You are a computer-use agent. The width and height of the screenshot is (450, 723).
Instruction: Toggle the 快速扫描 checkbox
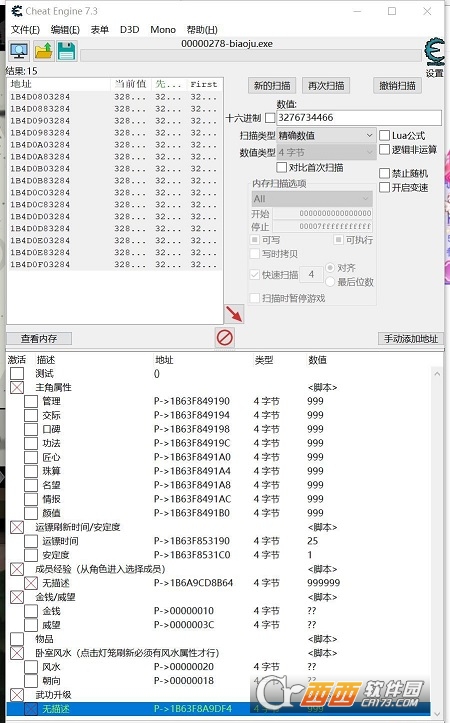[255, 275]
